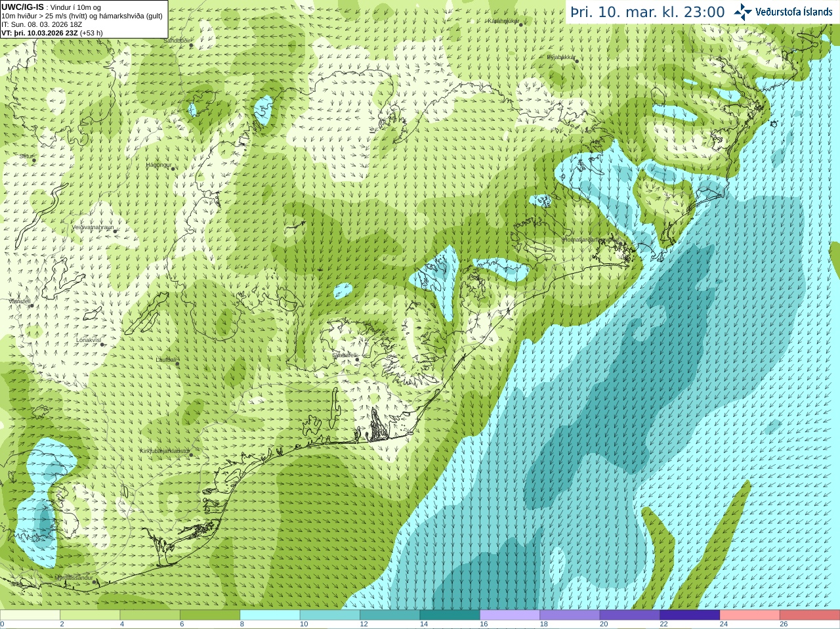This screenshot has height=629, width=840.
Task: Click the Hornafjarðarflugvöllur station label
Action: (590, 240)
